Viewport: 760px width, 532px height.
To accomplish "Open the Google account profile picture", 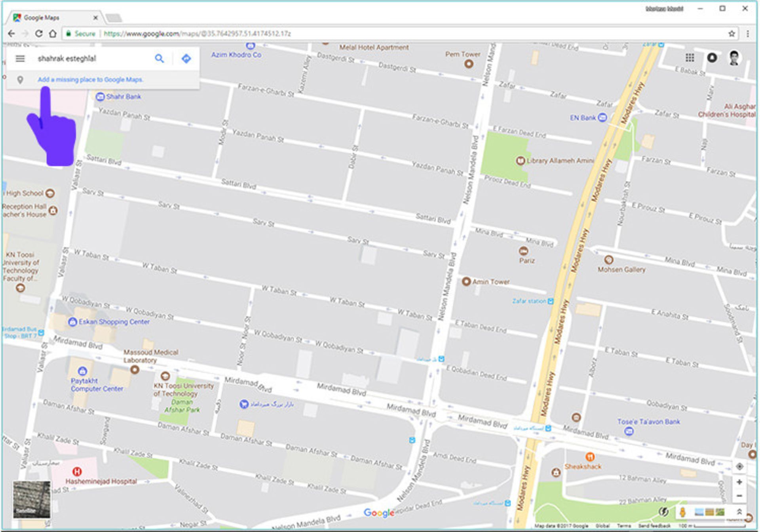I will [734, 58].
